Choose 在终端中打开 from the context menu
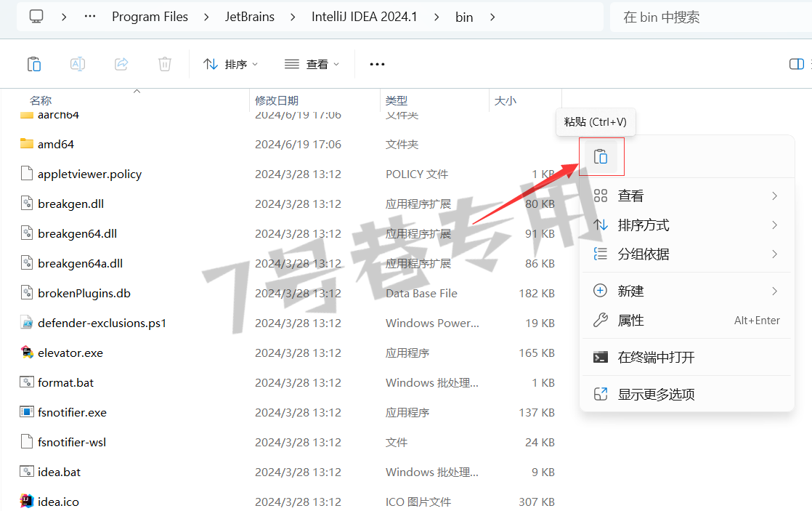The width and height of the screenshot is (812, 511). point(686,357)
